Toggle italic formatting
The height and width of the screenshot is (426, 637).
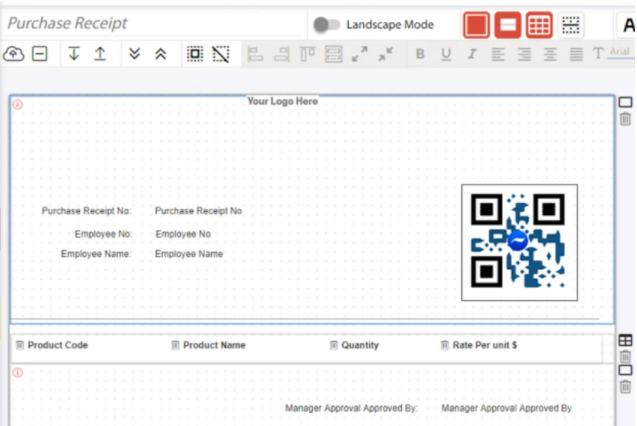point(472,54)
